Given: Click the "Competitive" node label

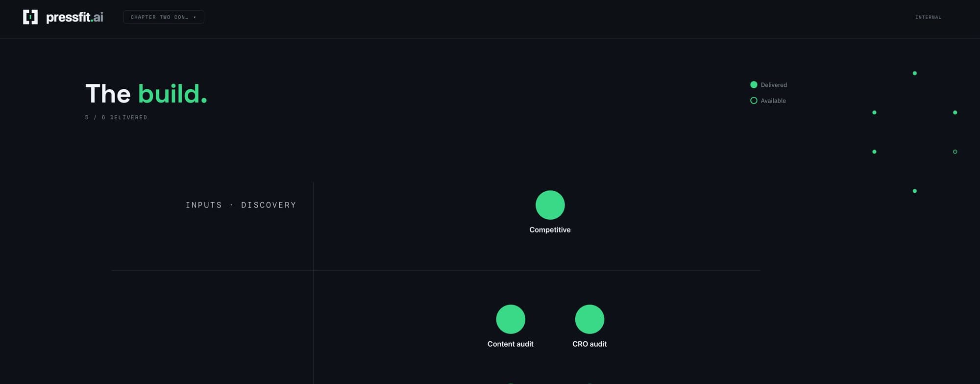Looking at the screenshot, I should pyautogui.click(x=550, y=230).
